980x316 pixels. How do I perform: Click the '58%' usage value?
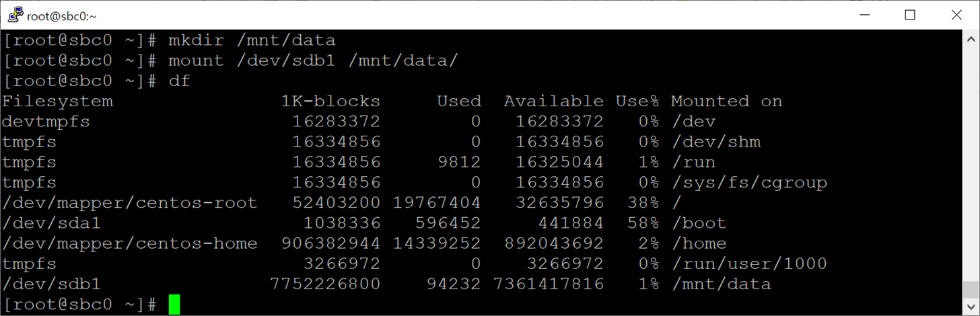point(643,223)
